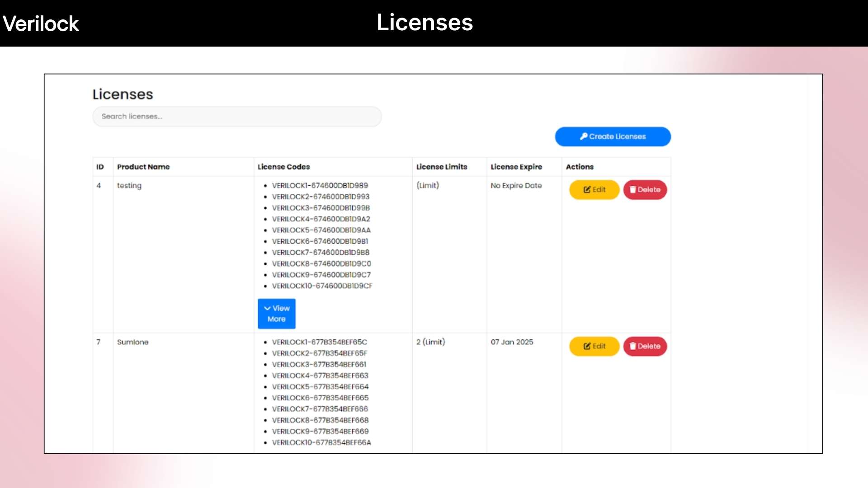Click the magnifier area of the search field
This screenshot has height=488, width=868.
[x=108, y=116]
